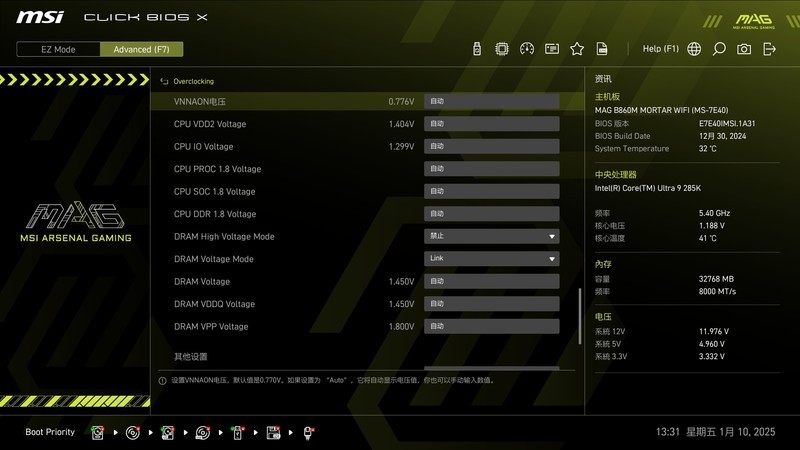This screenshot has width=800, height=450.
Task: Select the USB key boot device icon
Action: [237, 433]
